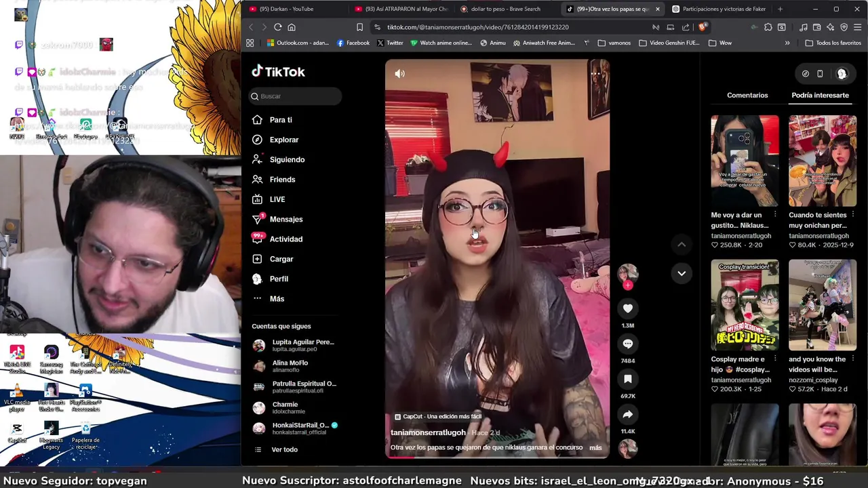The height and width of the screenshot is (488, 868).
Task: Open video comments via speech bubble icon
Action: (628, 344)
